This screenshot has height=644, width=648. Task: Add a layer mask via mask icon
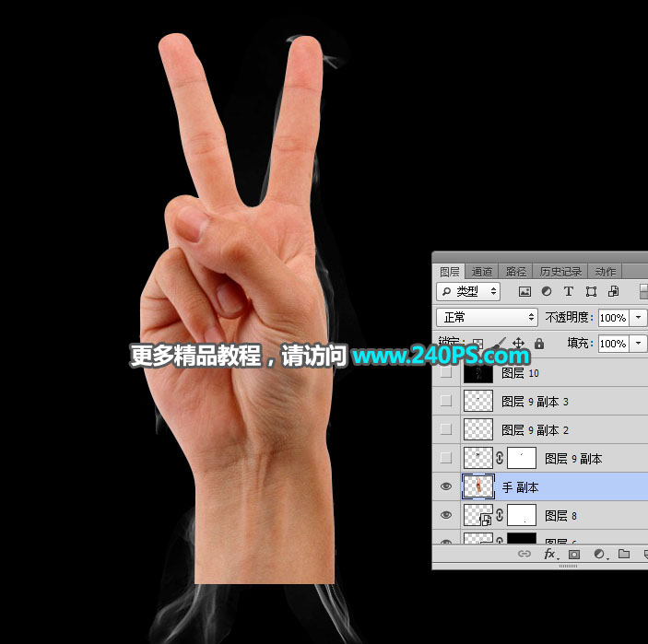click(574, 555)
